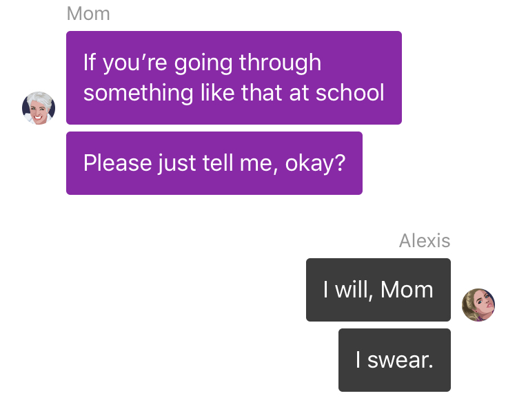Click the word 'will,' in Alexis's reply

coord(354,291)
